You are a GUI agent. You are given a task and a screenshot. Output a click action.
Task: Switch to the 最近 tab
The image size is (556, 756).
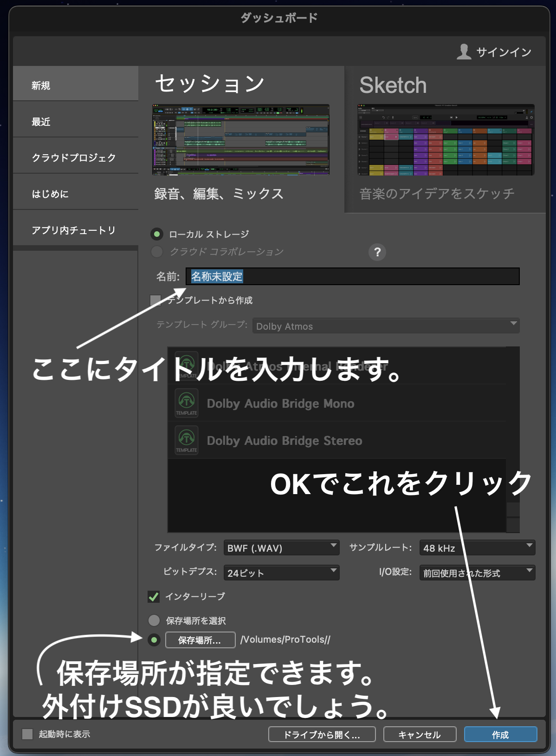point(76,122)
